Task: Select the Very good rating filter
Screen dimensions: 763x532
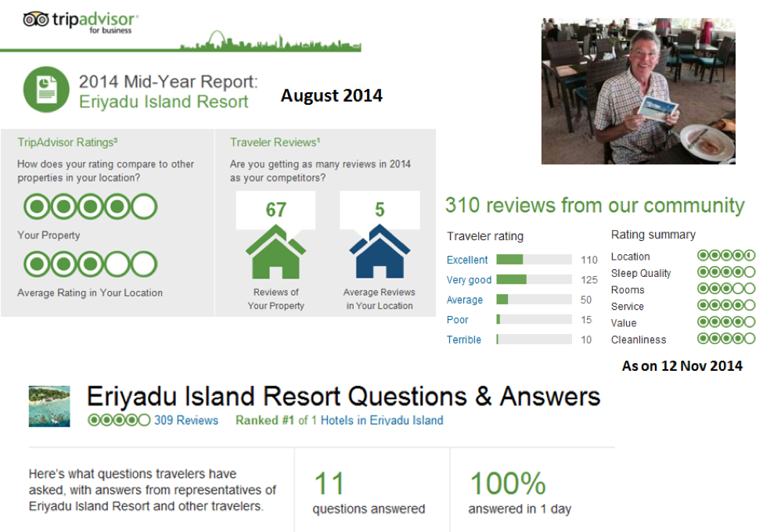Action: point(470,280)
